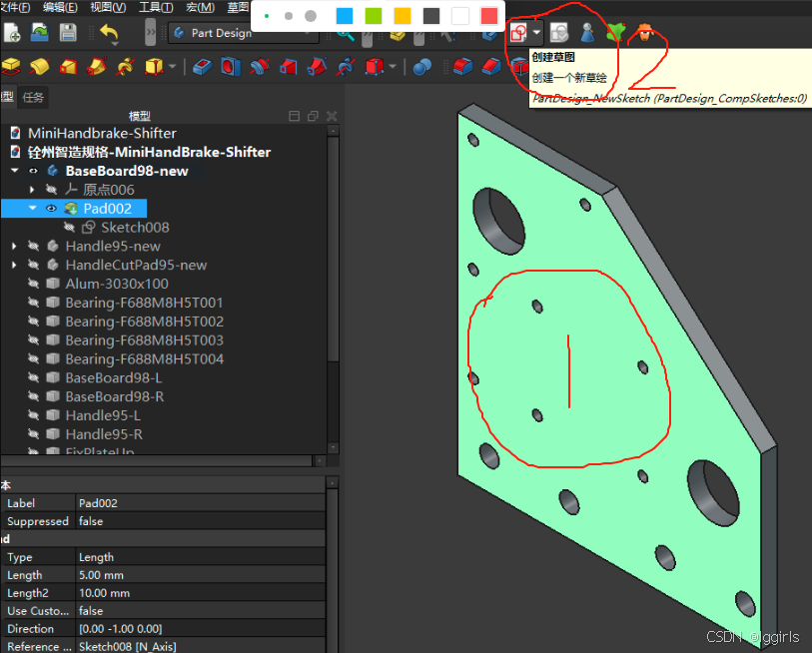Click the Boolean operation spheres icon

[422, 66]
